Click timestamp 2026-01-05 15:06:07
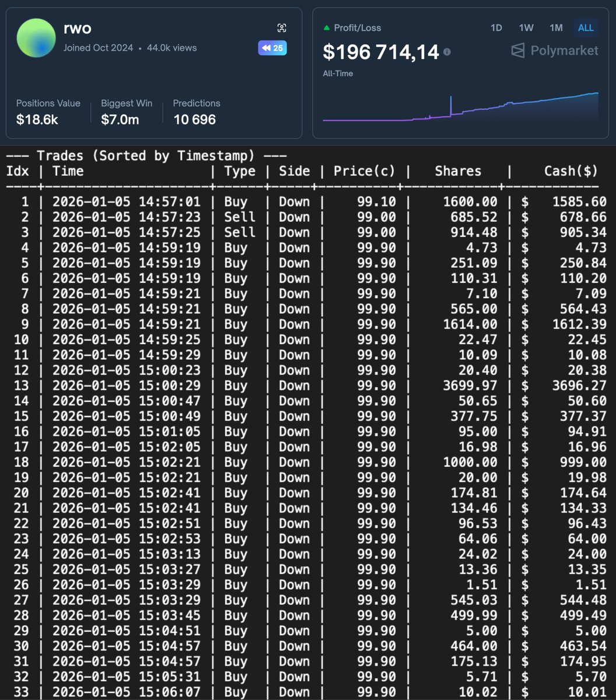 [127, 692]
